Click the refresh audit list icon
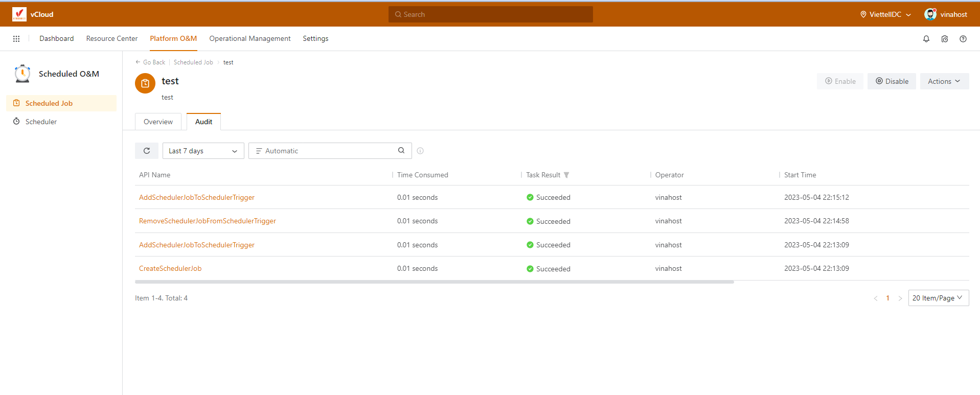980x395 pixels. [x=147, y=151]
